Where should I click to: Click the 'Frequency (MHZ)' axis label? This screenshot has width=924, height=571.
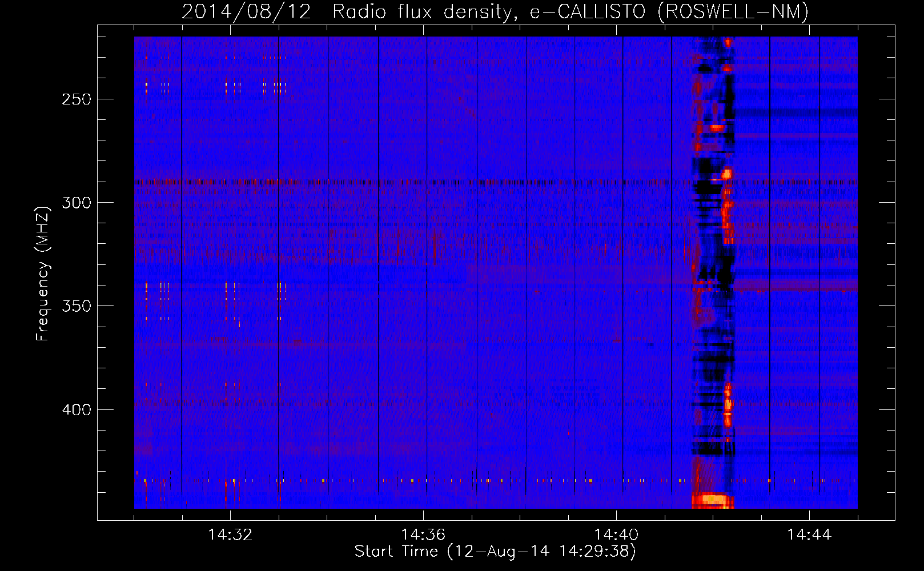pos(43,274)
